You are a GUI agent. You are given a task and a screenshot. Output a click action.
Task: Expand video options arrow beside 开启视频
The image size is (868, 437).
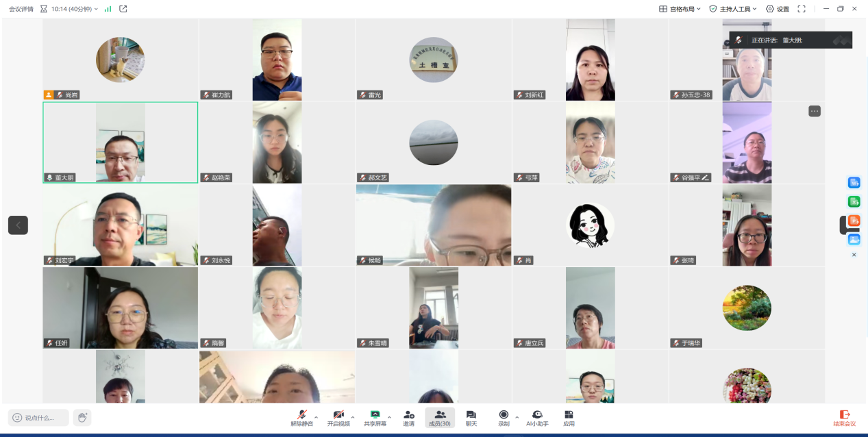tap(353, 416)
